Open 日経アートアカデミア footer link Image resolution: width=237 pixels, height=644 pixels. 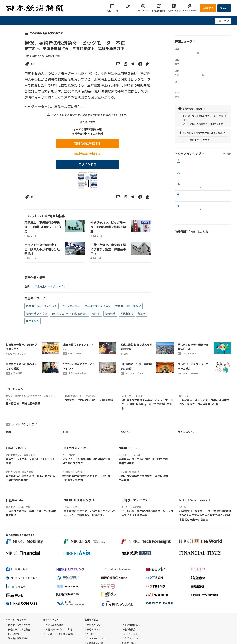click(19, 625)
